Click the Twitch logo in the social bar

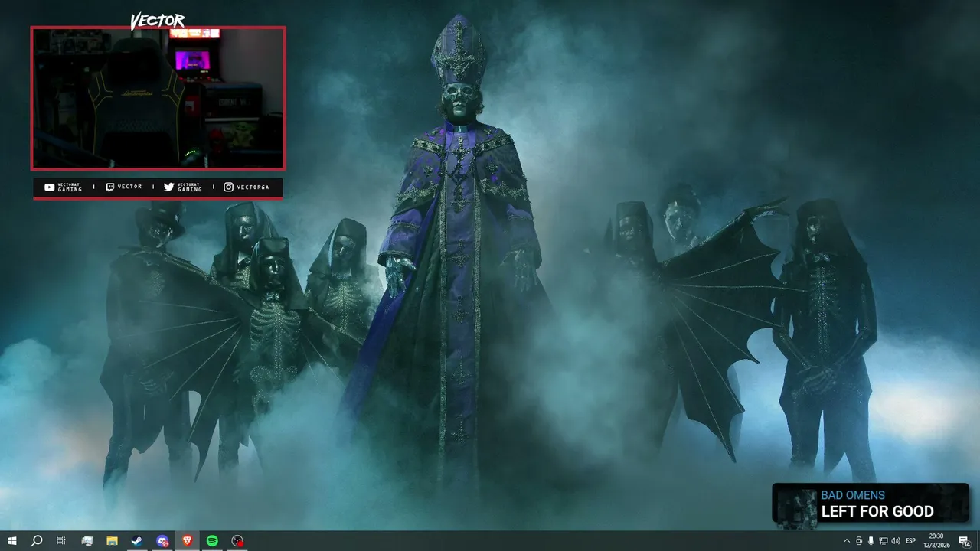[x=110, y=187]
